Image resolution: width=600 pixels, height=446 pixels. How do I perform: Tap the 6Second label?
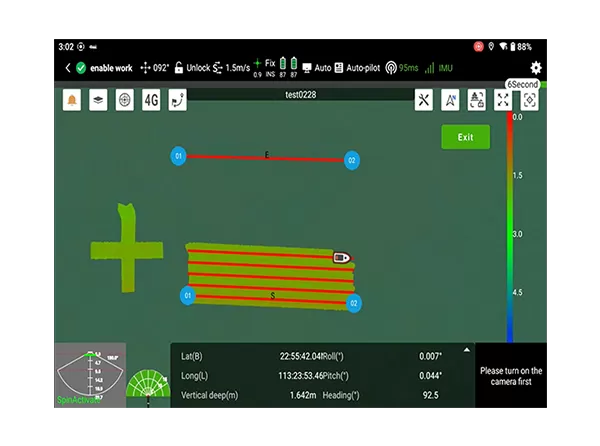[522, 84]
